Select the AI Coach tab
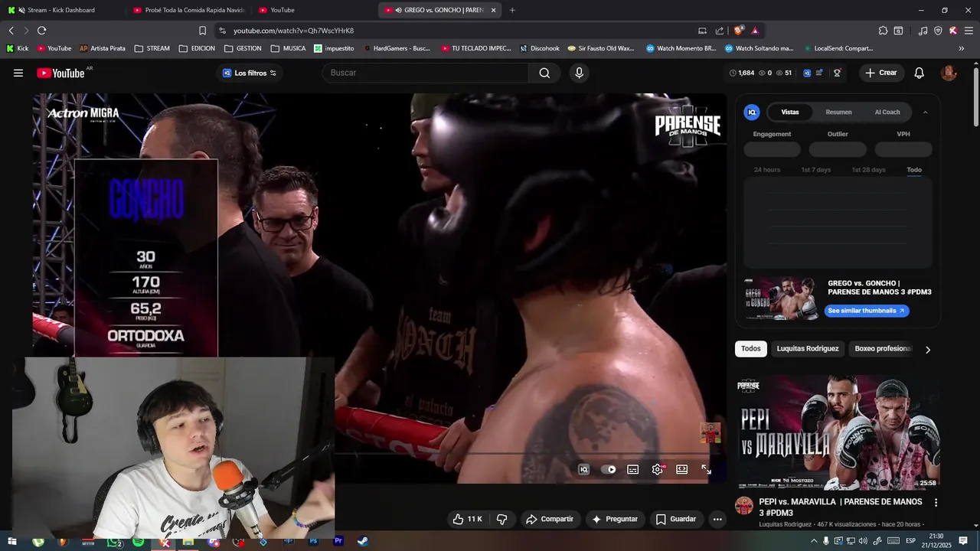Screen dimensions: 980x551 pyautogui.click(x=887, y=112)
